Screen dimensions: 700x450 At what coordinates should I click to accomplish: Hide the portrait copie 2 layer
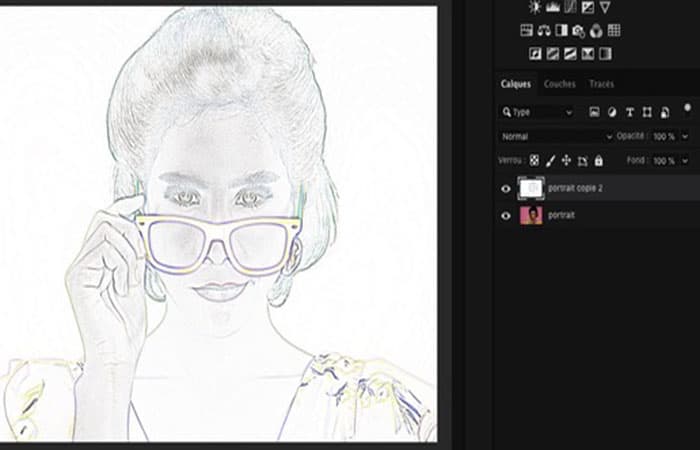click(506, 188)
